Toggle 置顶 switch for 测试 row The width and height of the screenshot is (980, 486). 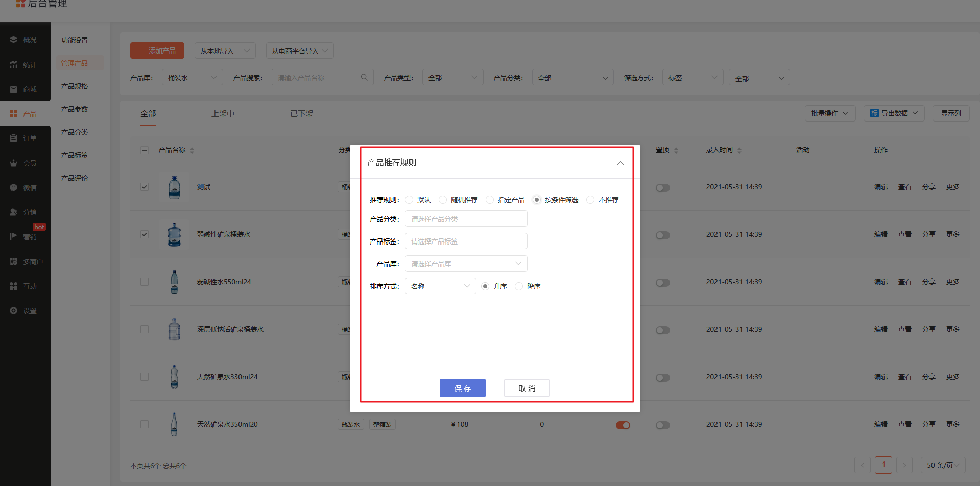663,188
